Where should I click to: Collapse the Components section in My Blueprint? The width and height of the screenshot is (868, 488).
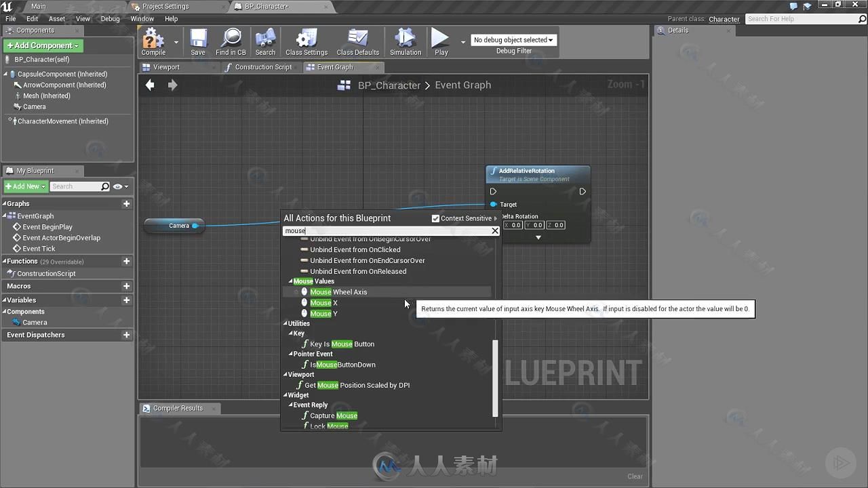coord(5,312)
